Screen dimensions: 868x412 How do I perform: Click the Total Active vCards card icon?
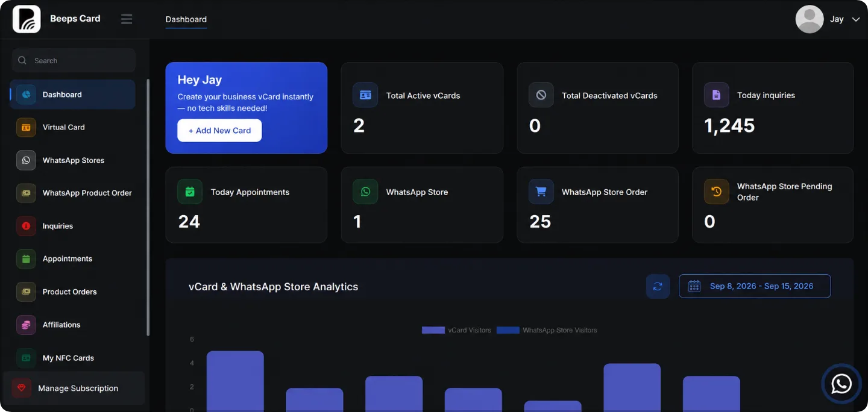(365, 95)
